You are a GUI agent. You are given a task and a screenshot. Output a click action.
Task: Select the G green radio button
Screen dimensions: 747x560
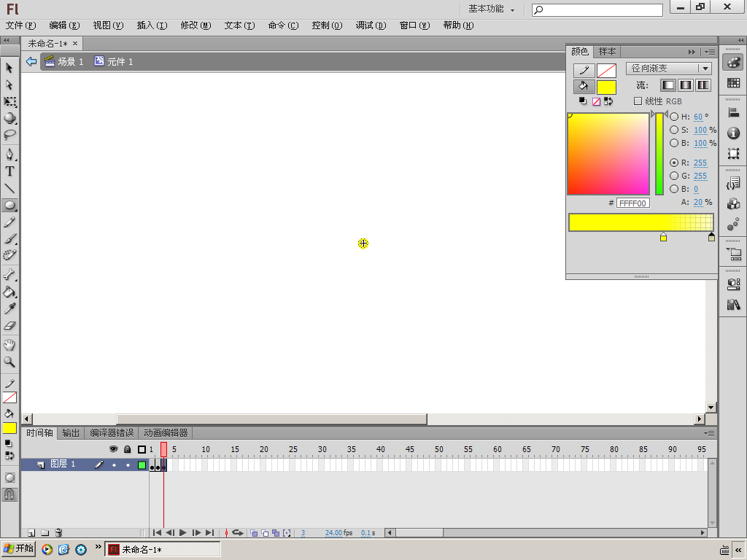[674, 176]
